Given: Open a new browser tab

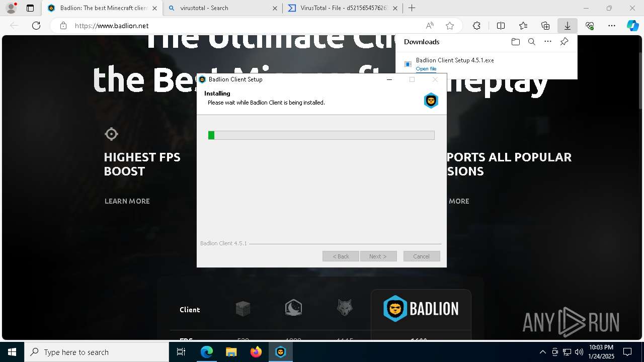Looking at the screenshot, I should tap(412, 8).
